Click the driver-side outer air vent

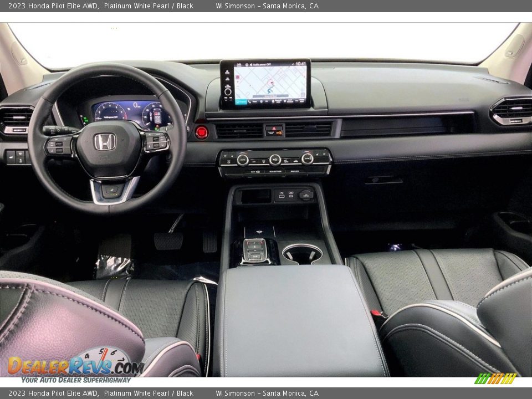click(16, 120)
